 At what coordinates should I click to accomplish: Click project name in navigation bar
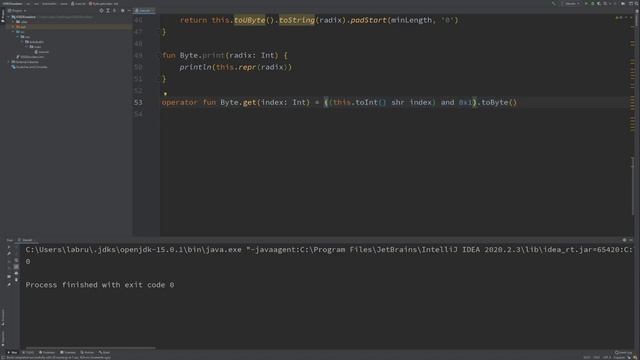tap(13, 4)
